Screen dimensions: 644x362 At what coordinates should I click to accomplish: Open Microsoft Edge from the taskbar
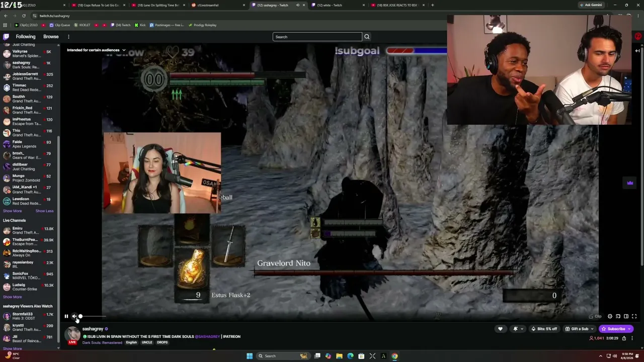350,356
